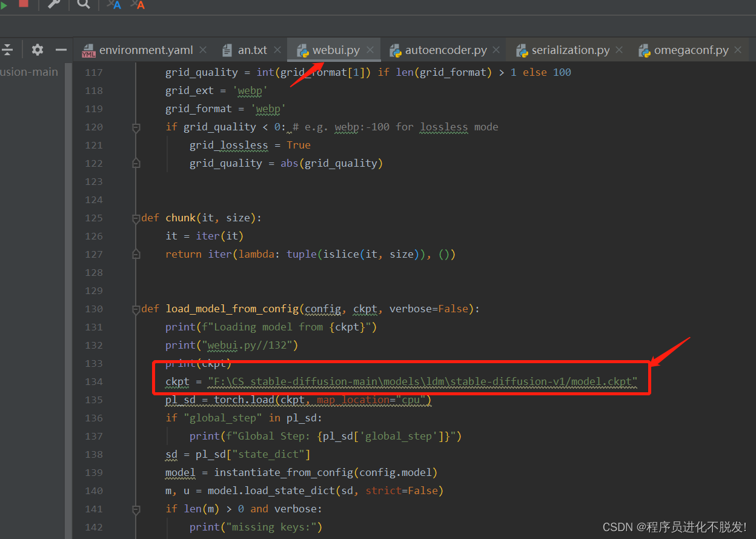This screenshot has height=539, width=756.
Task: Click 'model.load_state_dict' on line 140
Action: 271,490
